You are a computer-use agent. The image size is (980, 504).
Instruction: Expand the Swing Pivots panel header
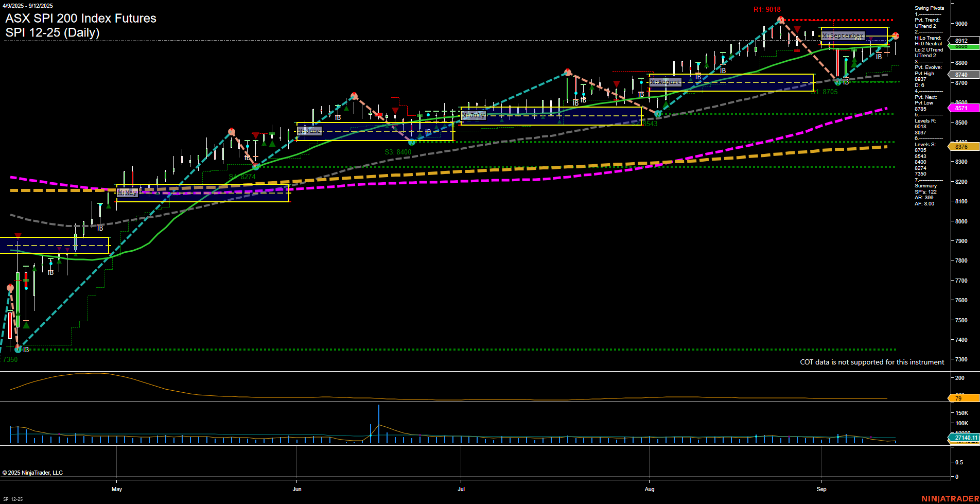tap(930, 8)
